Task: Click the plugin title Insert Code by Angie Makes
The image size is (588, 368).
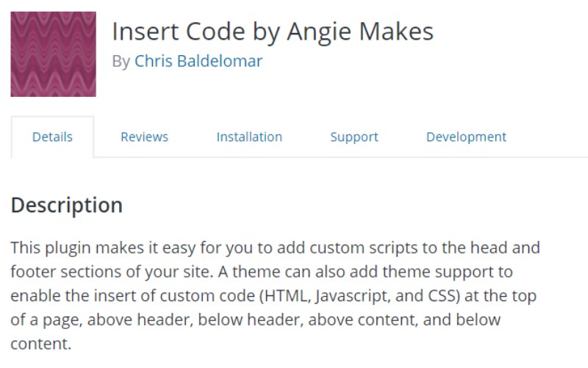Action: tap(272, 32)
